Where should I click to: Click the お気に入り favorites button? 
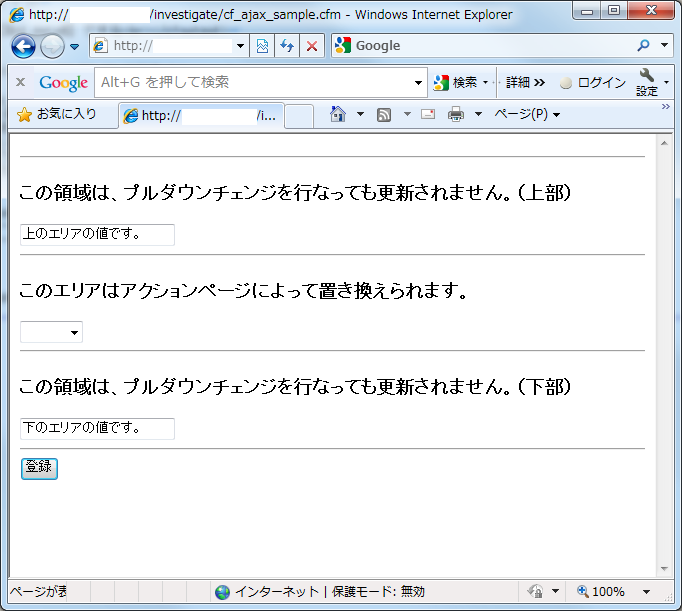tap(57, 114)
